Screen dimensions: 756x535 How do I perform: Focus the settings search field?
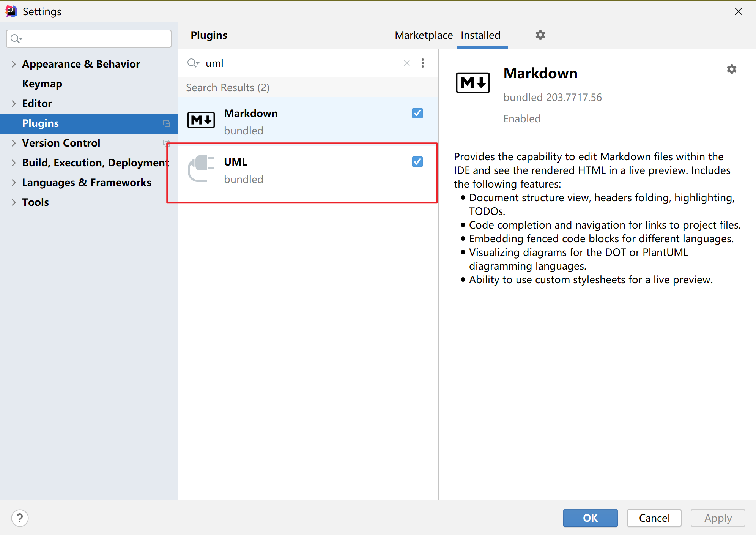click(95, 39)
